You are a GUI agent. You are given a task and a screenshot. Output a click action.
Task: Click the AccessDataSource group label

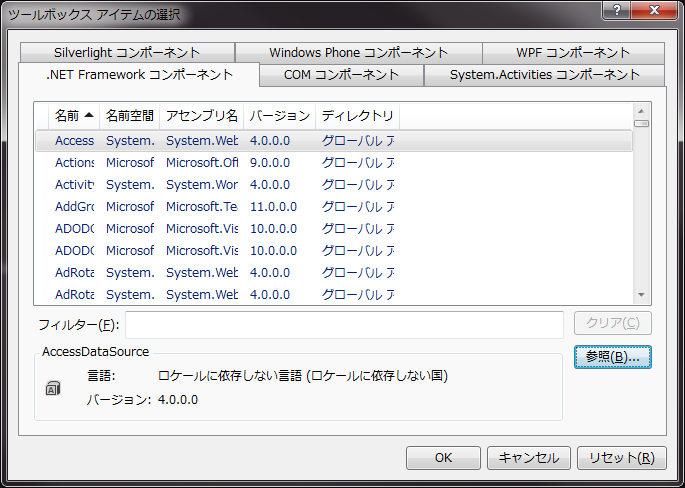tap(95, 352)
